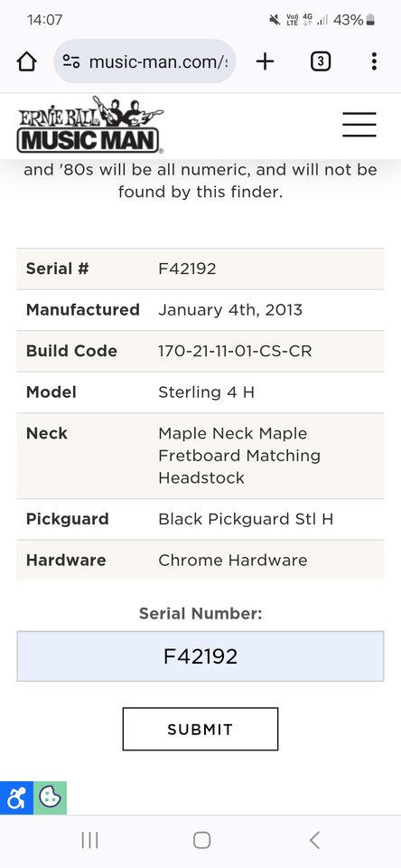Click the SUBMIT button

pos(200,729)
